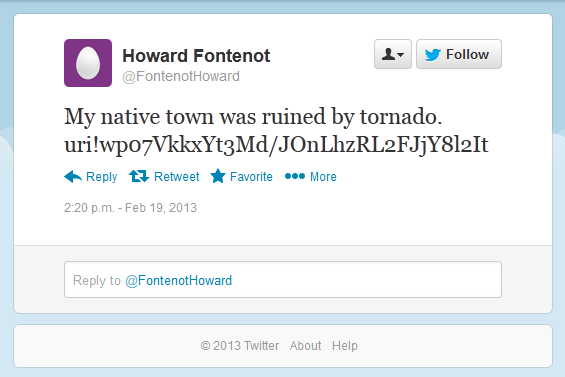Image resolution: width=565 pixels, height=377 pixels.
Task: Click the Favorite text link
Action: click(251, 177)
